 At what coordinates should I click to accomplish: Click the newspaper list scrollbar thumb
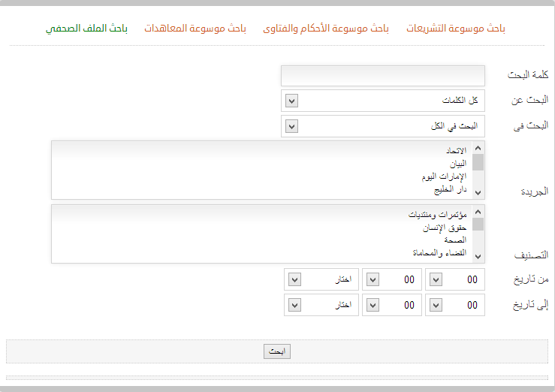point(478,162)
